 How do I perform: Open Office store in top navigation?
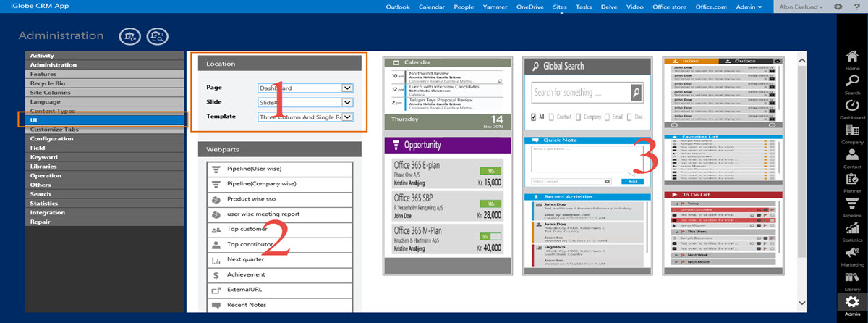pyautogui.click(x=669, y=7)
